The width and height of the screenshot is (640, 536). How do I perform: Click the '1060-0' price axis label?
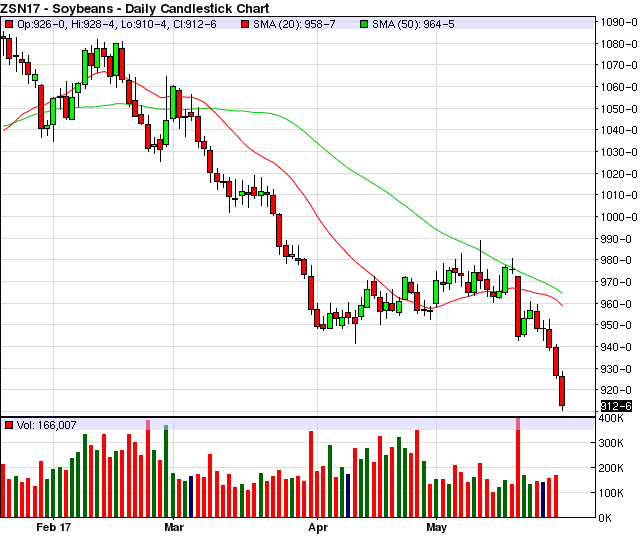tap(619, 87)
